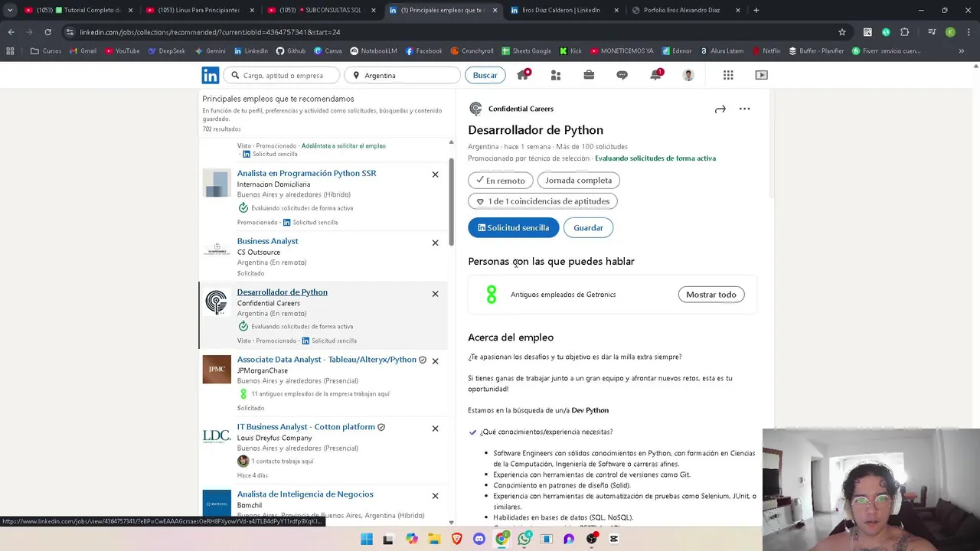Click the LDC company logo thumbnail
980x551 pixels.
point(217,437)
